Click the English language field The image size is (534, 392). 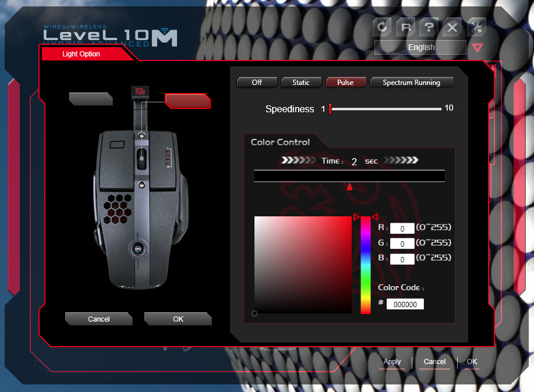click(x=420, y=47)
